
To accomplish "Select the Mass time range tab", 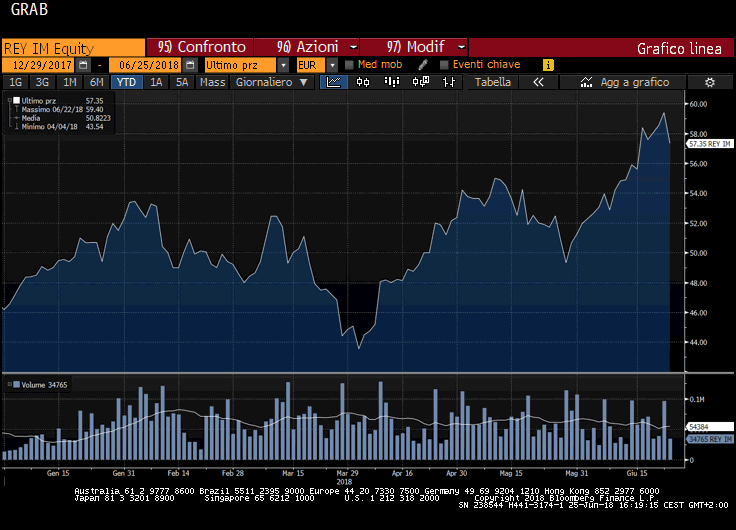I will pos(212,82).
